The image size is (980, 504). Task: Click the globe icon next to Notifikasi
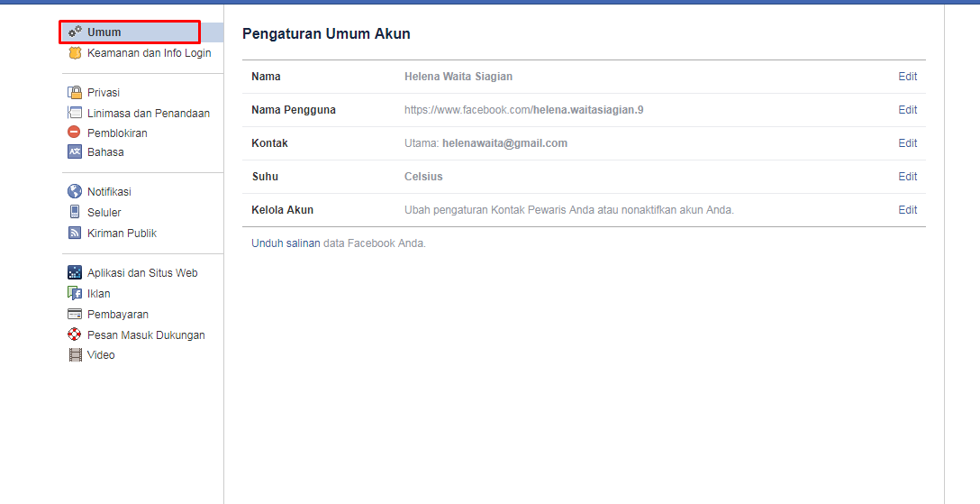75,191
